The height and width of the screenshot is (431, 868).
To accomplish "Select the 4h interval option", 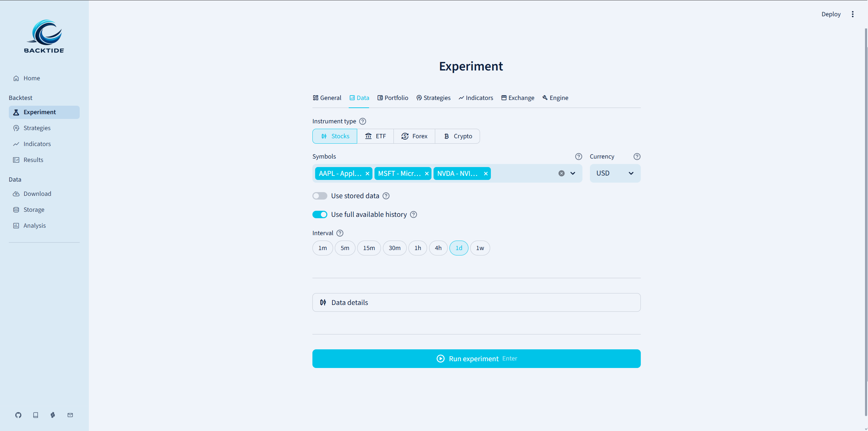I will 438,248.
